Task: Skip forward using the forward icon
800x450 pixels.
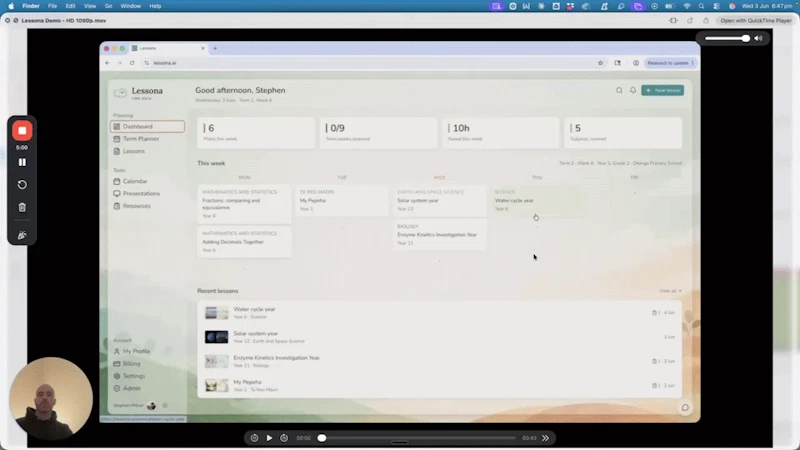Action: (284, 438)
